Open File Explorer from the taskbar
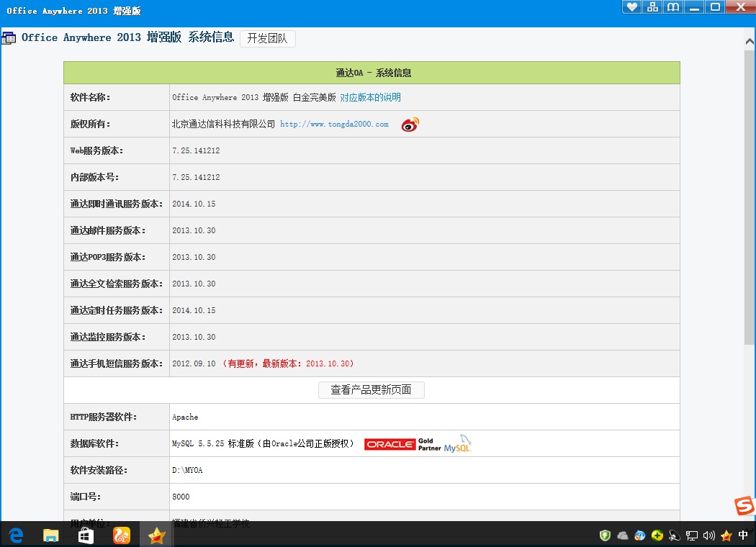This screenshot has width=756, height=547. click(51, 535)
